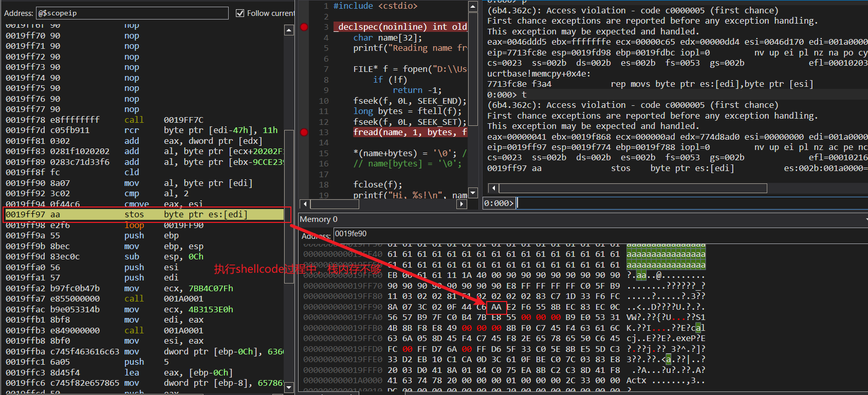Click the ASCII text cj..E??E?.exeP?E in memory

tap(666, 338)
